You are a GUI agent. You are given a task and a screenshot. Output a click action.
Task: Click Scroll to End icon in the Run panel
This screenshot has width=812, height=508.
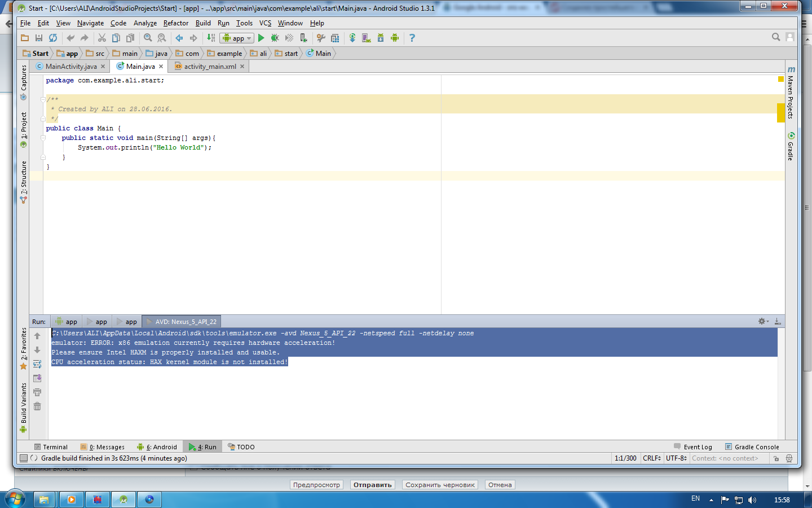point(37,378)
